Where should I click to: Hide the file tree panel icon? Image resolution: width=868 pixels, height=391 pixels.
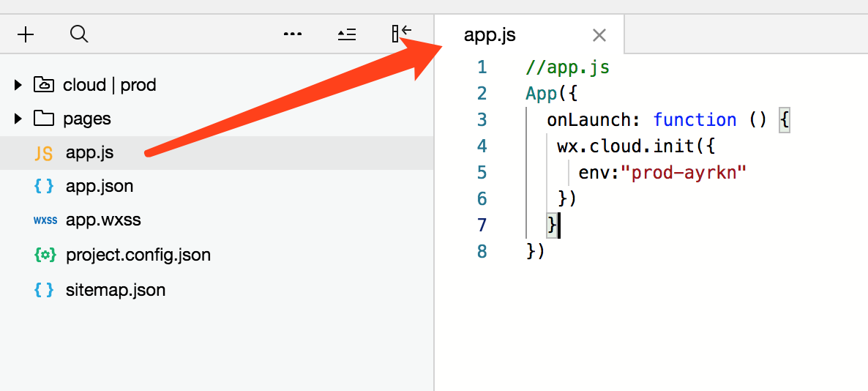coord(401,33)
